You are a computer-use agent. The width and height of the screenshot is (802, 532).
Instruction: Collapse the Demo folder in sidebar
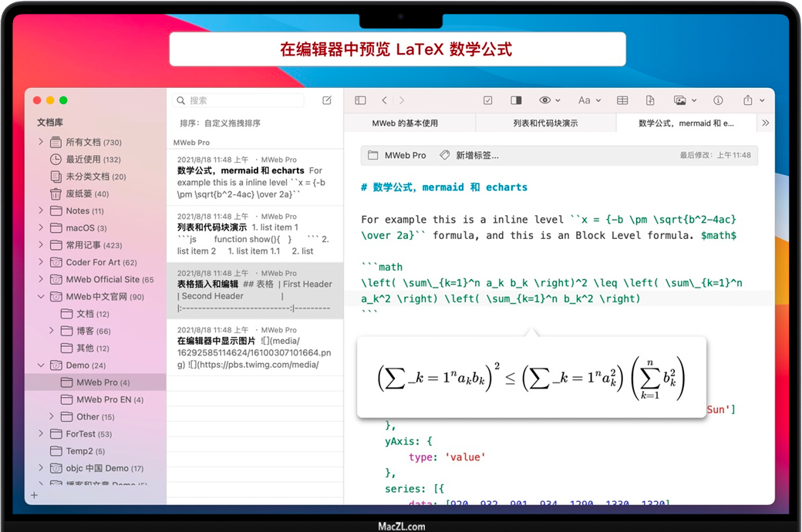tap(41, 365)
